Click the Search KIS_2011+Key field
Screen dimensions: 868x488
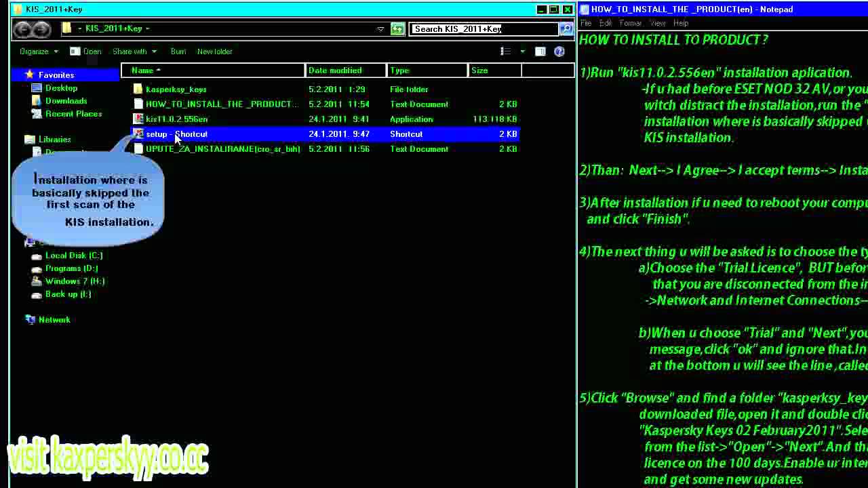tap(484, 28)
